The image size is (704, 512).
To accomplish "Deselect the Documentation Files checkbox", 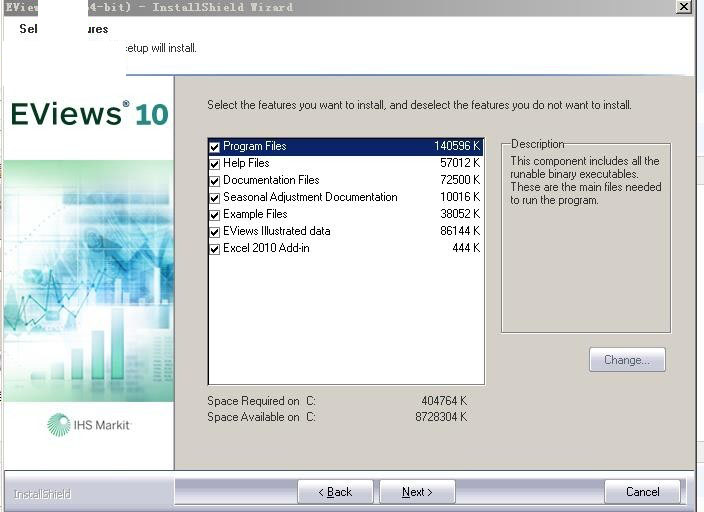I will click(x=215, y=181).
